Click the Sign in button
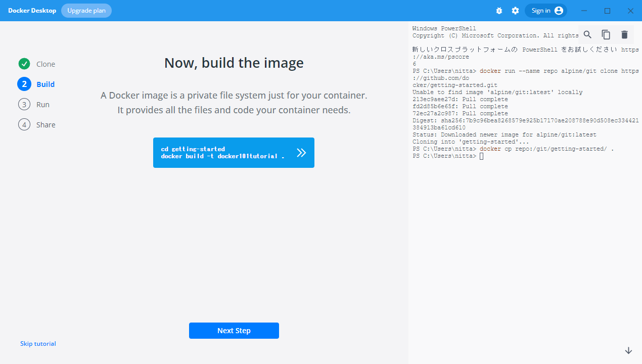Image resolution: width=642 pixels, height=364 pixels. click(x=541, y=11)
